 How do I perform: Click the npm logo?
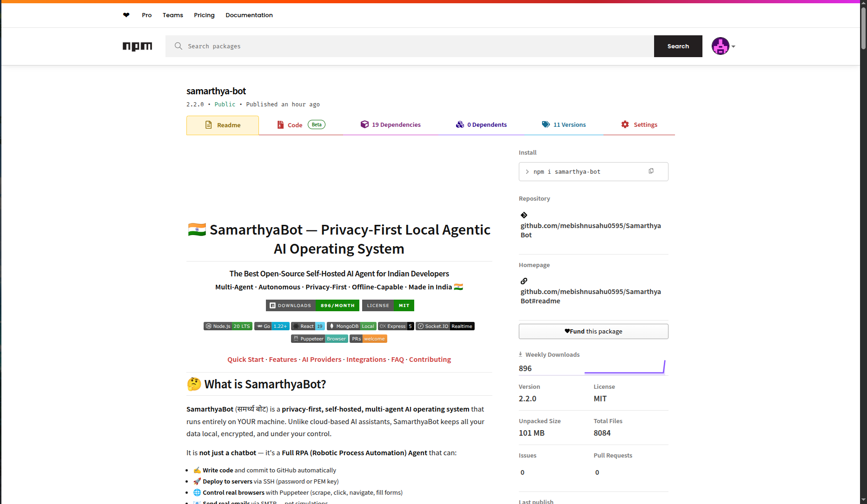(137, 46)
